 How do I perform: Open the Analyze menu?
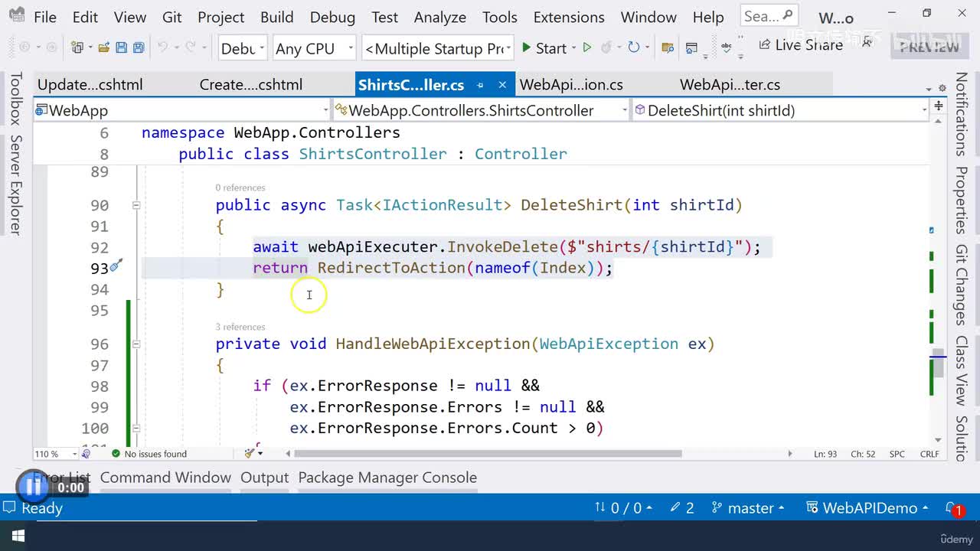[439, 17]
